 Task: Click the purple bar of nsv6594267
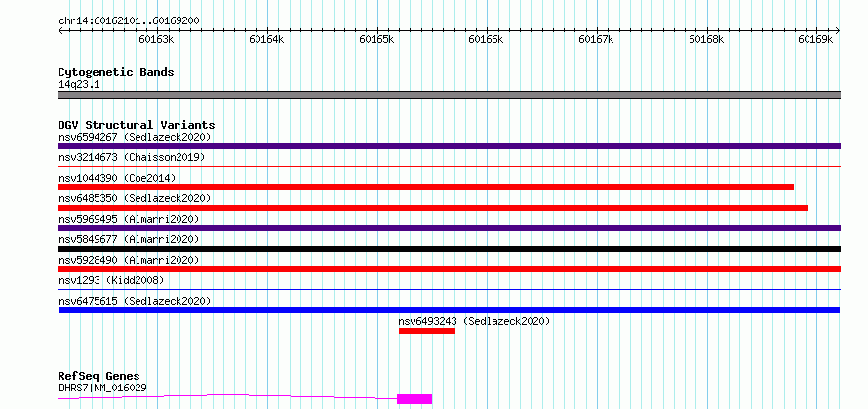pyautogui.click(x=449, y=146)
